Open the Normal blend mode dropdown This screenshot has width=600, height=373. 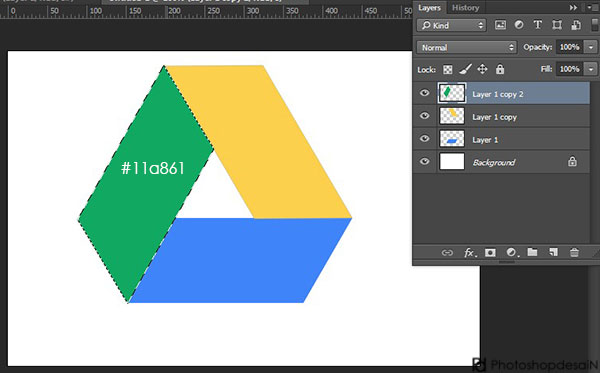point(467,47)
